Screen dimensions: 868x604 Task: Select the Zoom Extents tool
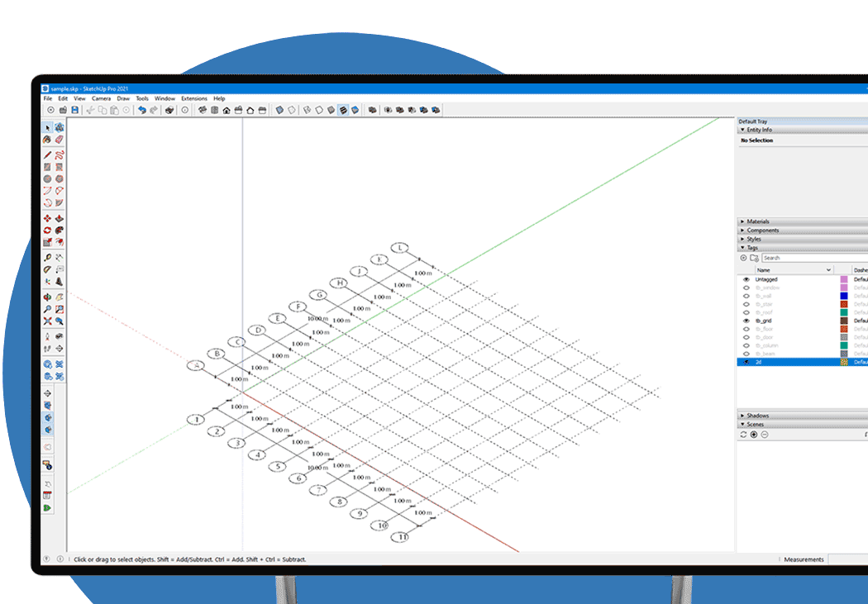48,321
